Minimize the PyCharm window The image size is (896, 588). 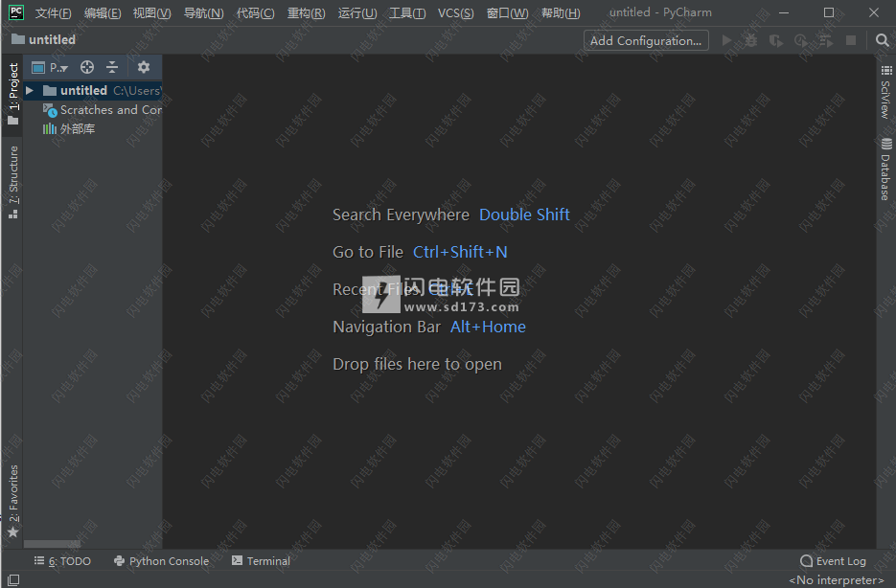784,12
